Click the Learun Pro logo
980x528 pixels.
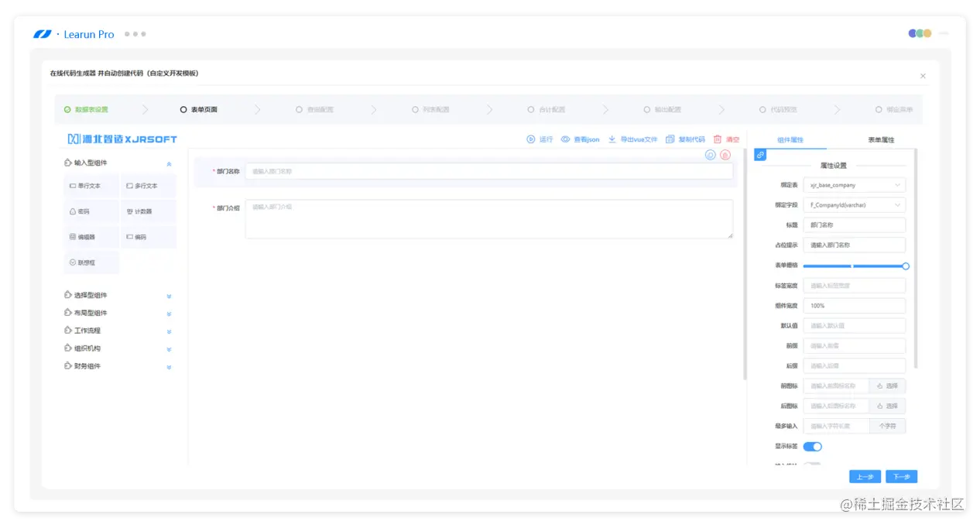74,34
